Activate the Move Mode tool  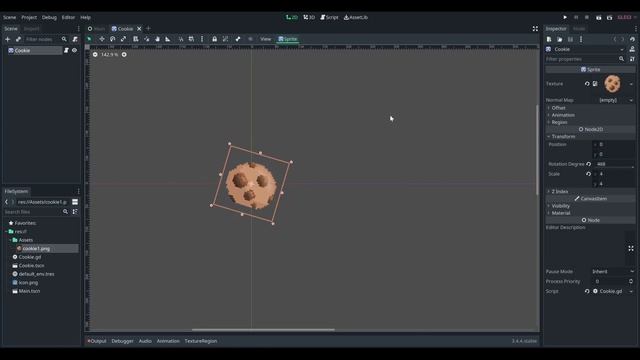click(x=102, y=39)
